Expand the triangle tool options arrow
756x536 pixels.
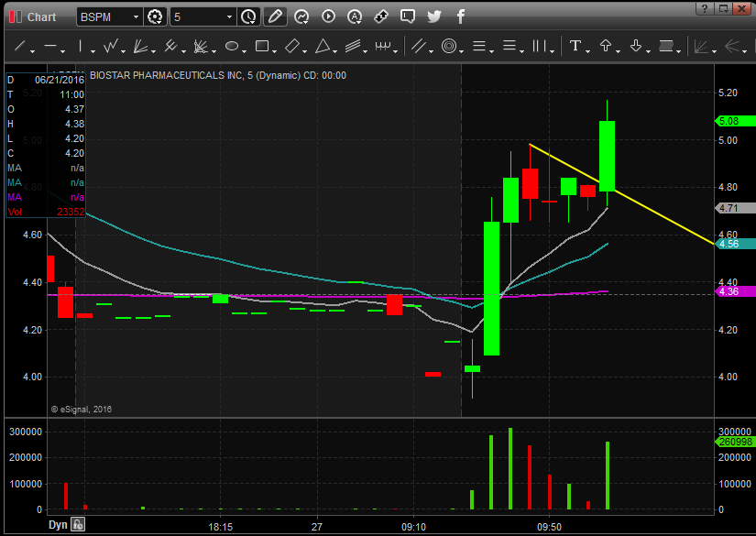pos(335,51)
